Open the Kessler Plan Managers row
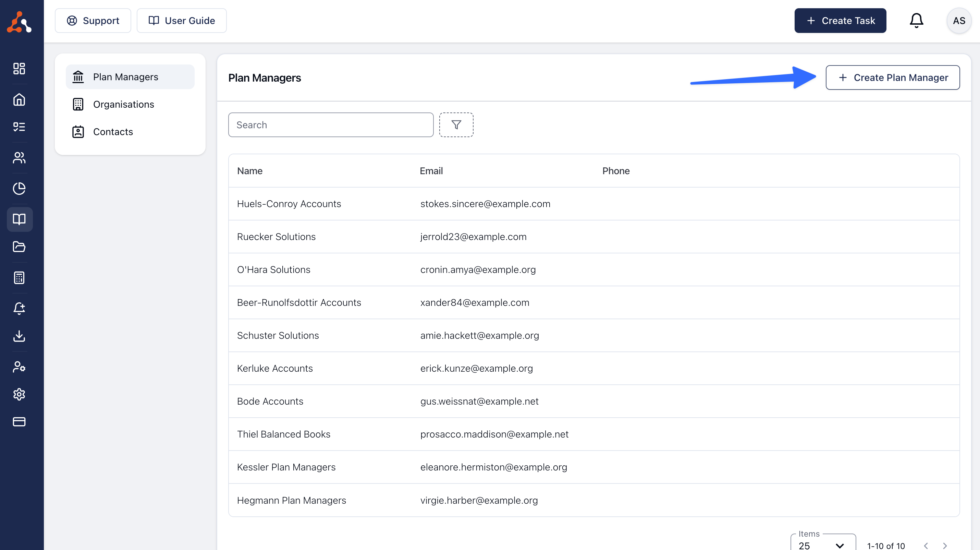The image size is (980, 550). (286, 467)
